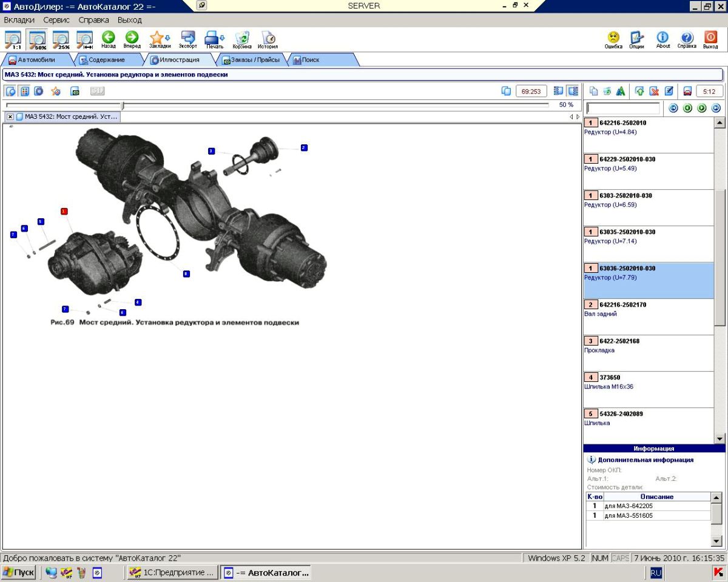Click the copy icon in parts list toolbar
Screen dimensions: 728x582
pos(593,91)
